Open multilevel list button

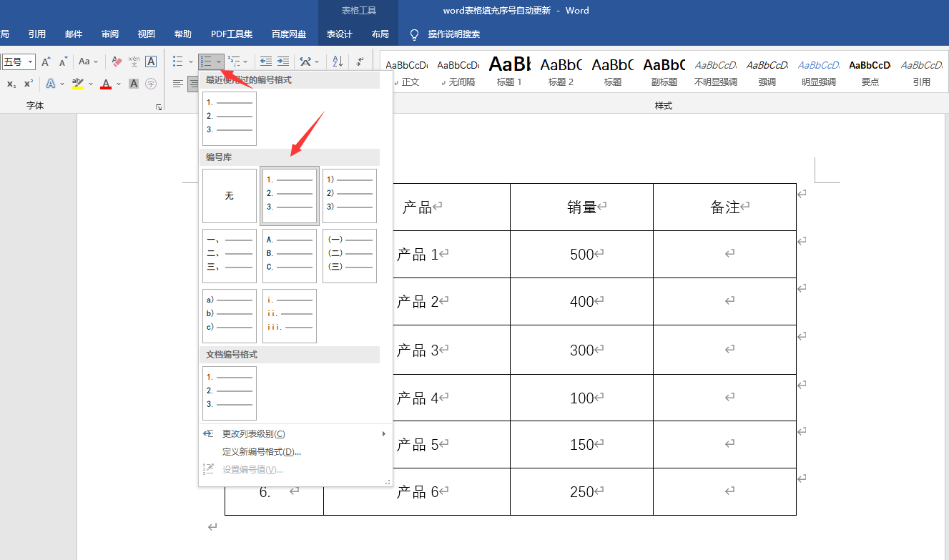pyautogui.click(x=233, y=62)
